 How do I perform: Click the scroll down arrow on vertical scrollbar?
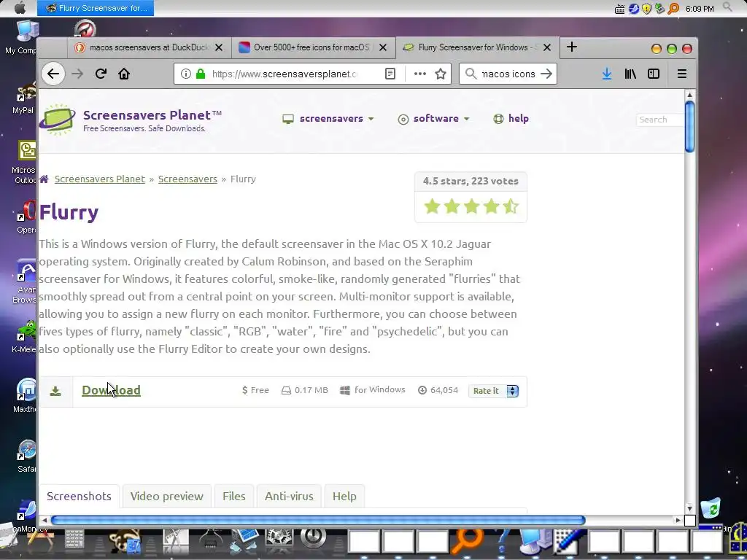coord(689,508)
